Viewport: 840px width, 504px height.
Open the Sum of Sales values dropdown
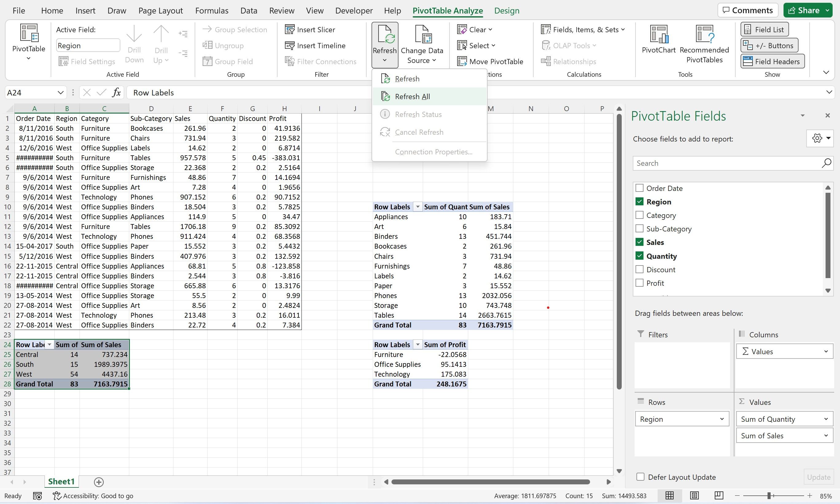(825, 436)
